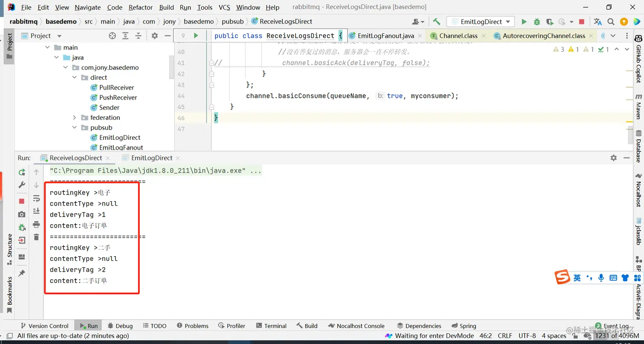Viewport: 644px width, 344px height.
Task: Click the CRLF line separator widget
Action: point(505,336)
